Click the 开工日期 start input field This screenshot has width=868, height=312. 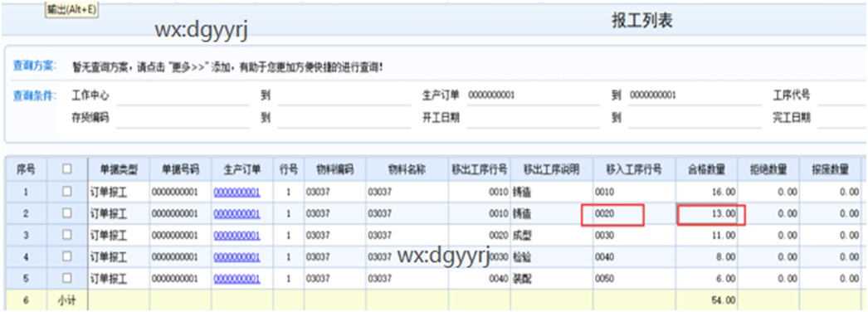533,118
